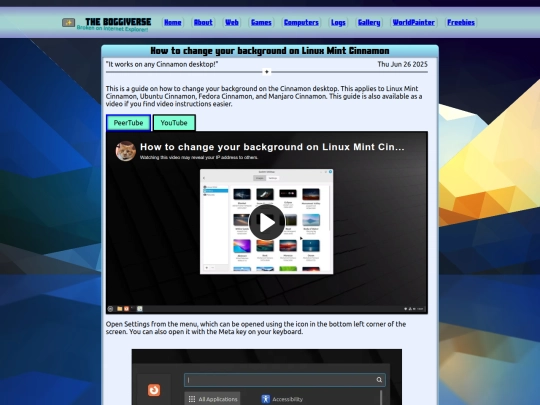Open the Home page link
This screenshot has width=540, height=405.
coord(173,22)
